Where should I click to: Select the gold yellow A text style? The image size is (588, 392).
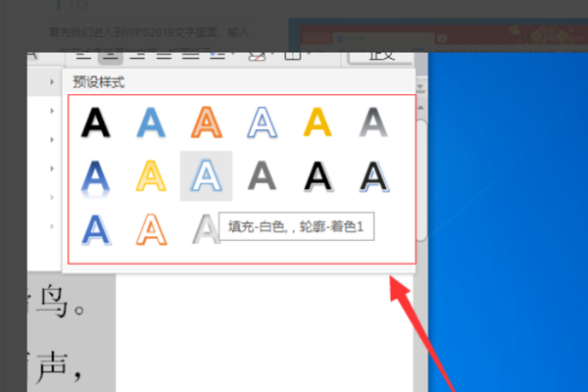318,122
